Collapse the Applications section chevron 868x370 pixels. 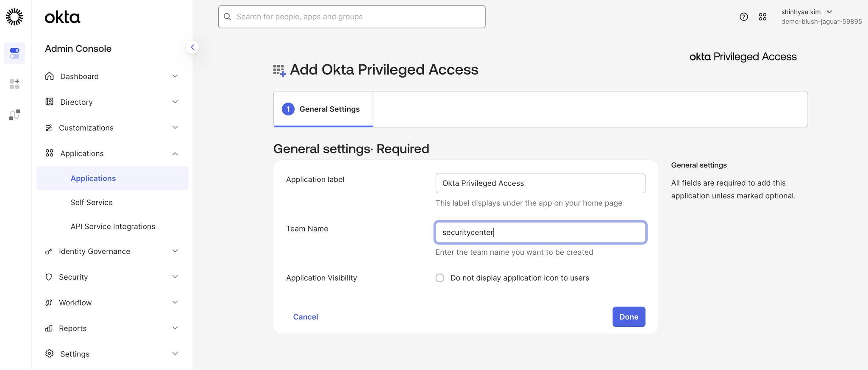coord(175,153)
